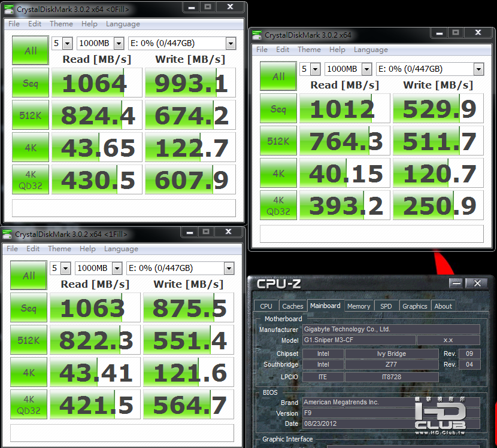Open Theme menu in the 0Fill window
Image resolution: width=497 pixels, height=448 pixels.
(61, 24)
